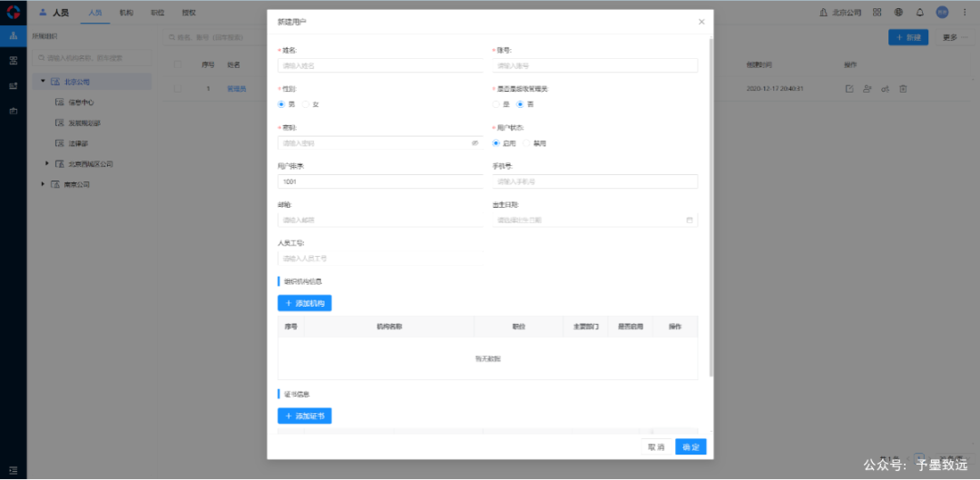Click the search icon in organization search box
This screenshot has width=980, height=480.
click(41, 57)
